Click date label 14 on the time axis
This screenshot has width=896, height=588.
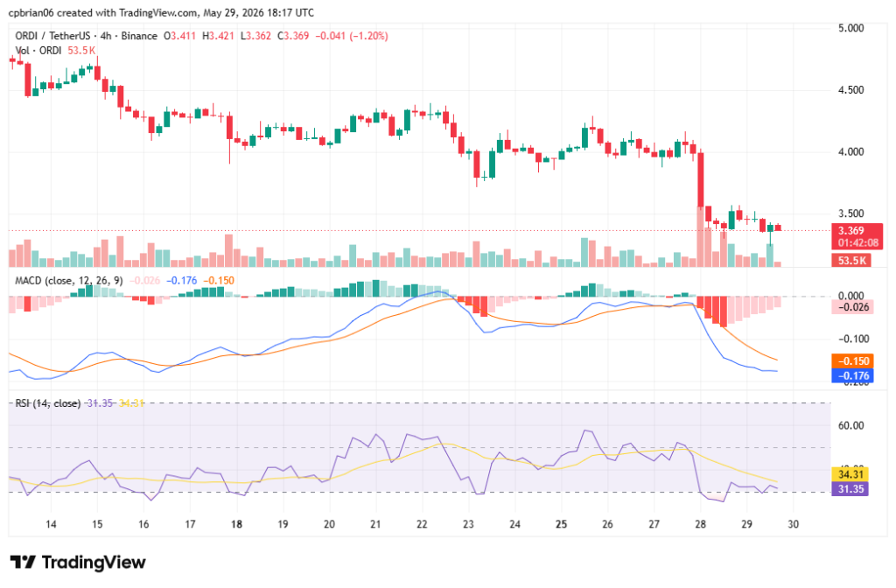click(x=51, y=525)
